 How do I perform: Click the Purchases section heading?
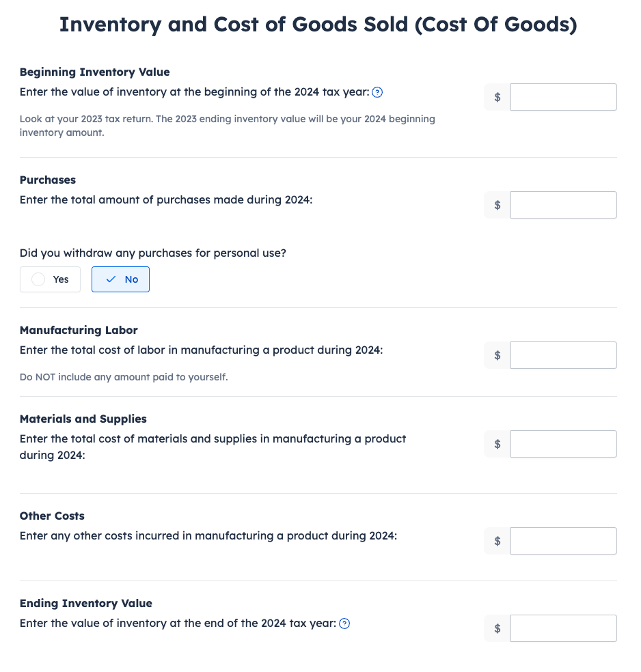[x=48, y=180]
